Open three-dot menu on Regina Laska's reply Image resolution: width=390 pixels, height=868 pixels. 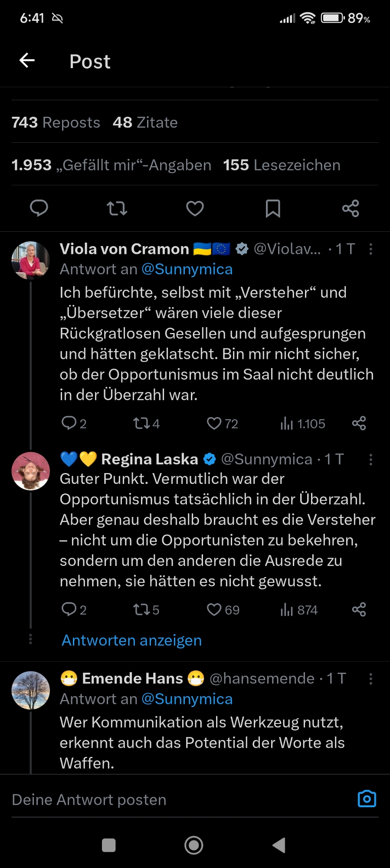(x=370, y=460)
